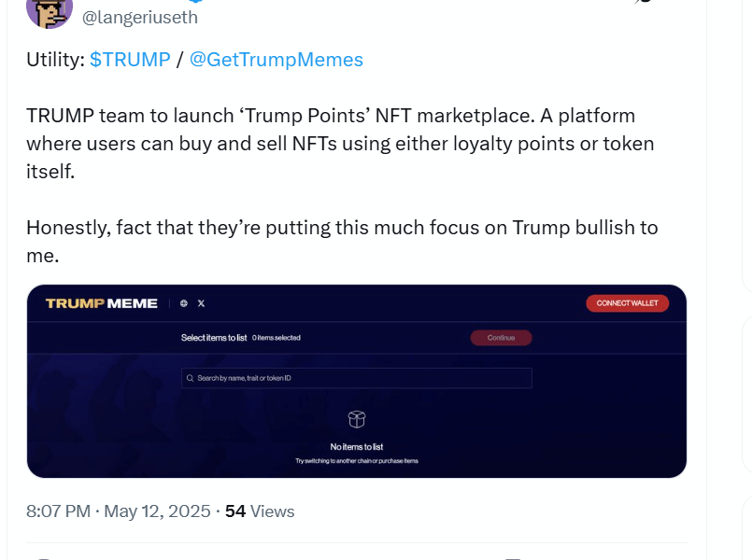Click the 8:07 PM timestamp
Viewport: 752px width, 560px height.
tap(59, 511)
